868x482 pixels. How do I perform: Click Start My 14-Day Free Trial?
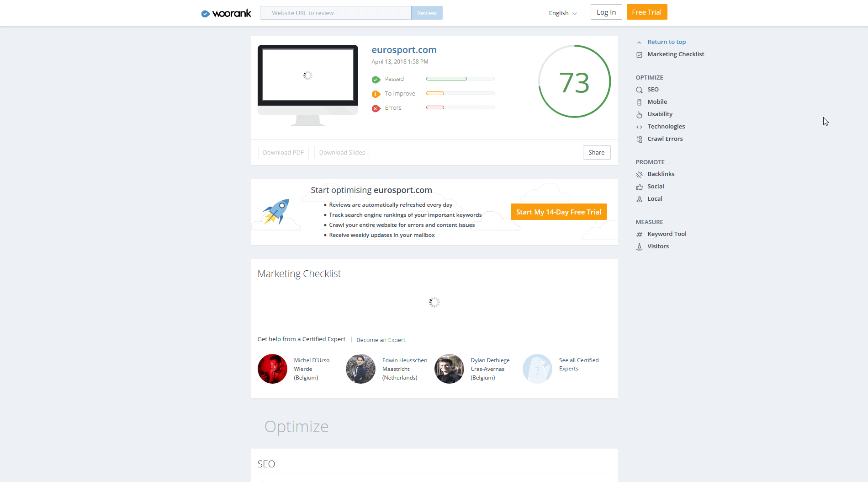[x=558, y=211]
